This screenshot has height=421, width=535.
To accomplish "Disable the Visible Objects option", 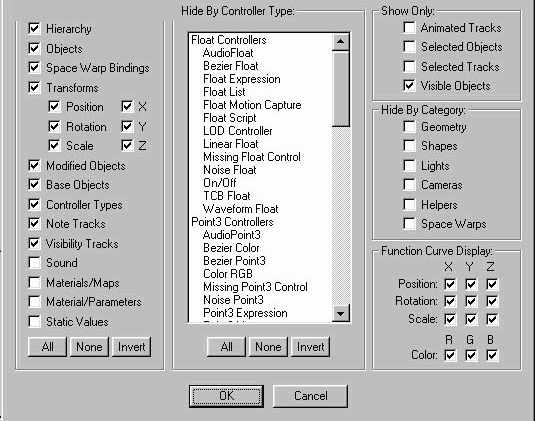I will [x=409, y=85].
